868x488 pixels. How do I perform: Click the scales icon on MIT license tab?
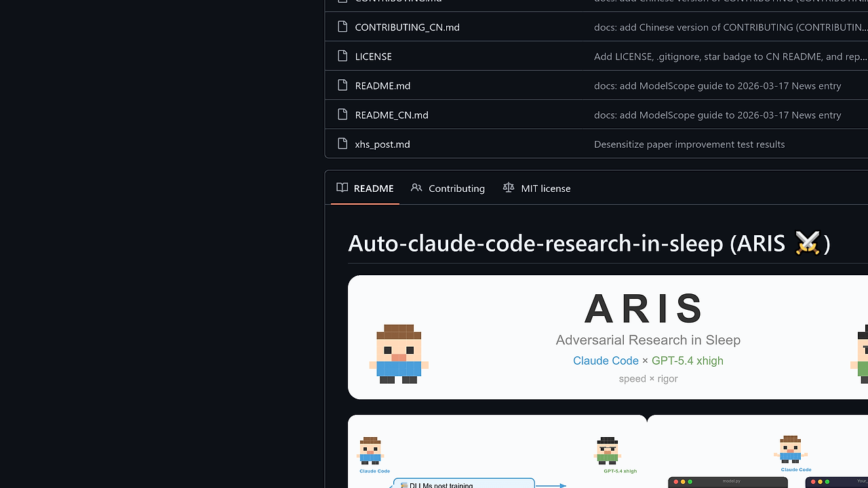pos(509,188)
